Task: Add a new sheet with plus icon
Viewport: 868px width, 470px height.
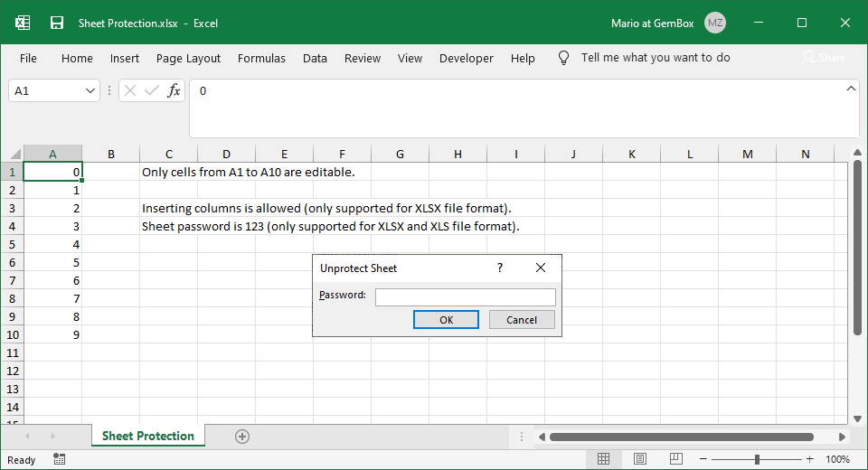Action: click(242, 437)
